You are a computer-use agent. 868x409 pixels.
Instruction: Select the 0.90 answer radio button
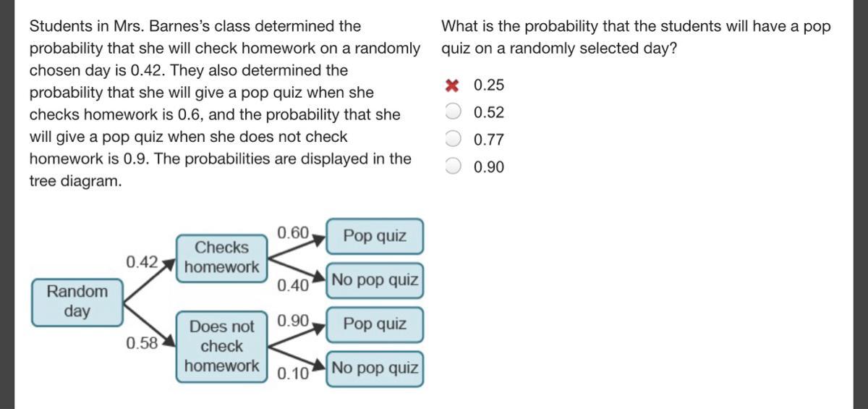coord(453,166)
